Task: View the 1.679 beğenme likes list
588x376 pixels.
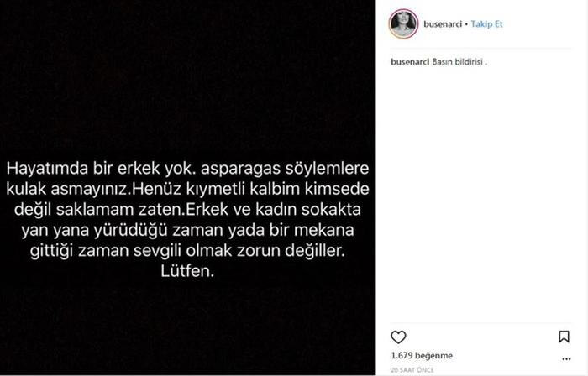Action: click(422, 355)
